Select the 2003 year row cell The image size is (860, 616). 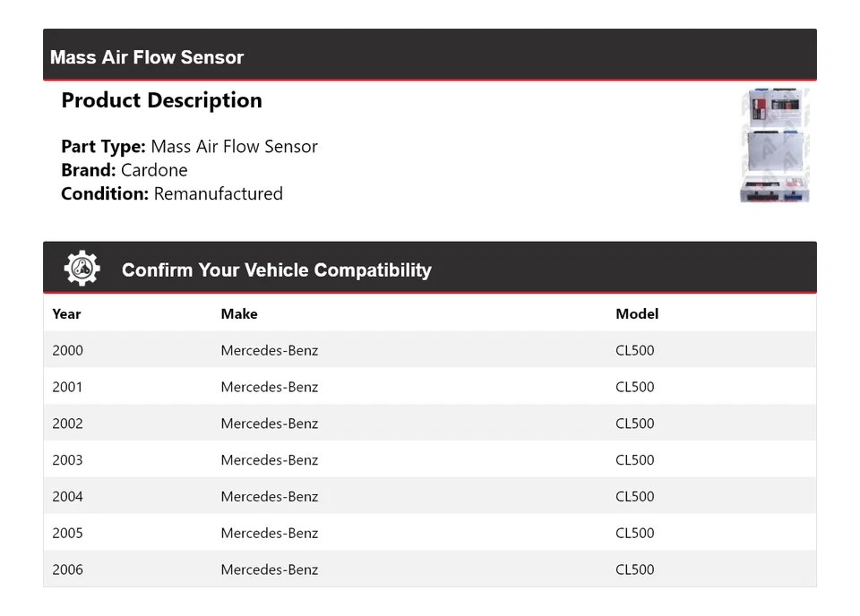click(x=67, y=460)
